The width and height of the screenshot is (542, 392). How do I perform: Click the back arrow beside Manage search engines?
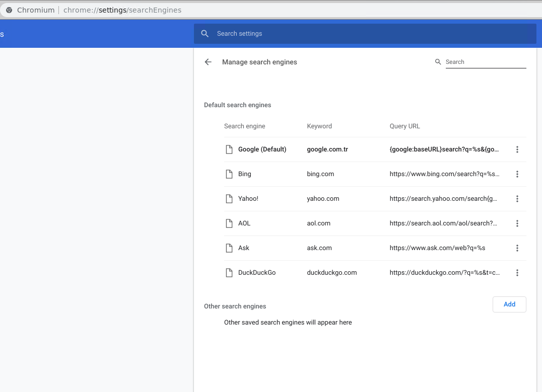[208, 62]
